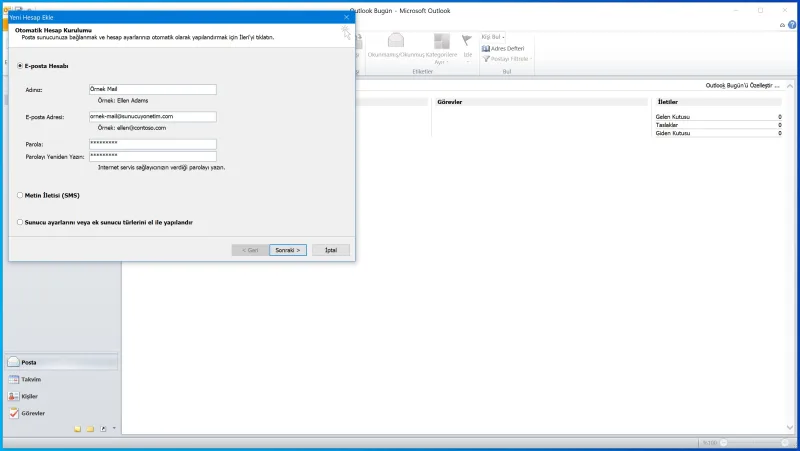800x451 pixels.
Task: Click the %100 zoom level in status bar
Action: (710, 443)
